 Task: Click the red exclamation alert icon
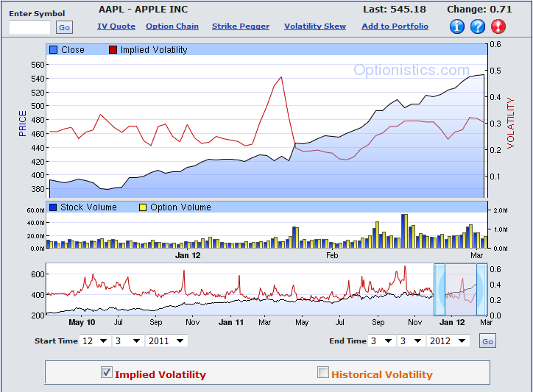click(x=498, y=26)
